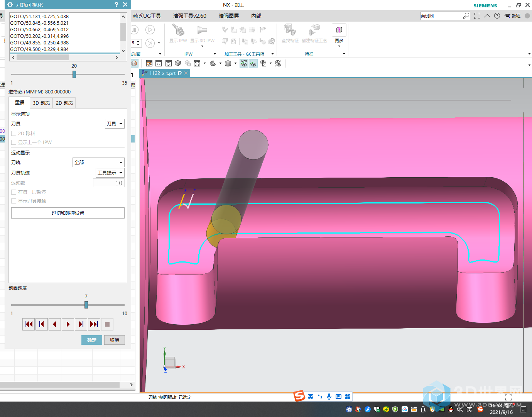Click the eye list visibility icon
Viewport: 532px width, 417px height.
[263, 63]
